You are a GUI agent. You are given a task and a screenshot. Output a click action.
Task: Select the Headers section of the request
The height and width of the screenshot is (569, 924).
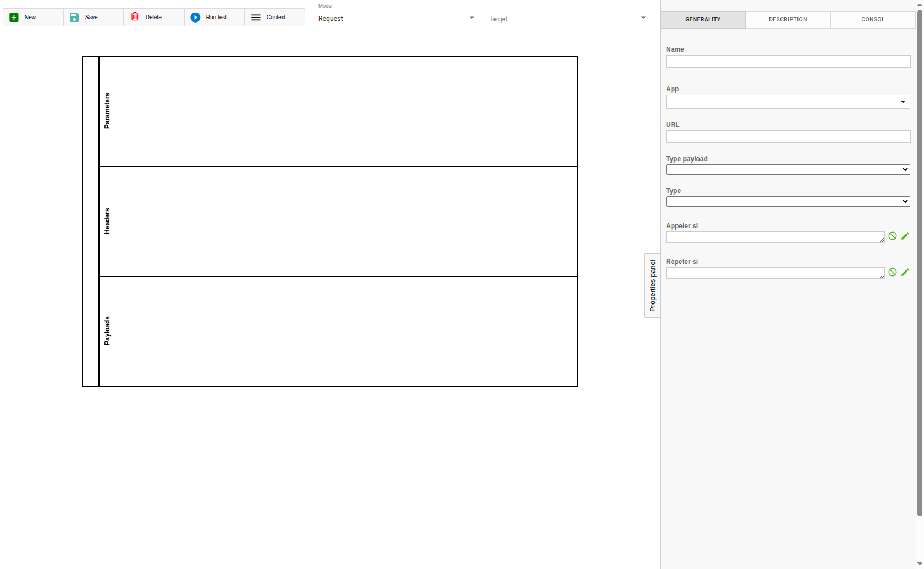coord(338,221)
